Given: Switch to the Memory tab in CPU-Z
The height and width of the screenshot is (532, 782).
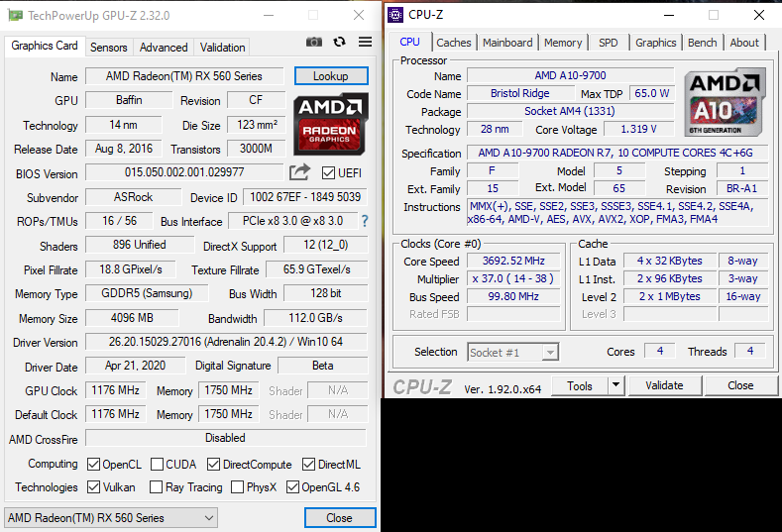Looking at the screenshot, I should [x=563, y=43].
